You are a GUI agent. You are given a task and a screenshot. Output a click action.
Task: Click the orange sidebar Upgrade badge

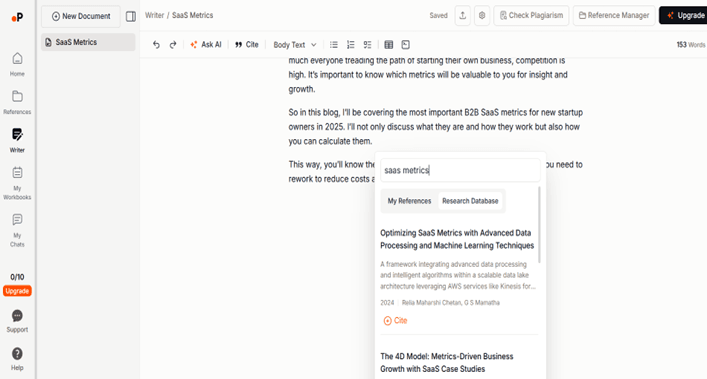[x=17, y=291]
